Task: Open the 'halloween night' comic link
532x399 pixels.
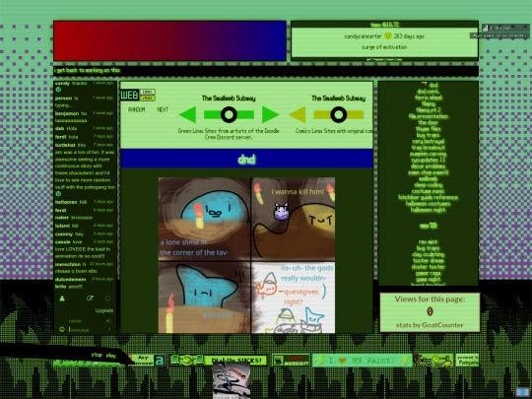Action: [x=429, y=210]
